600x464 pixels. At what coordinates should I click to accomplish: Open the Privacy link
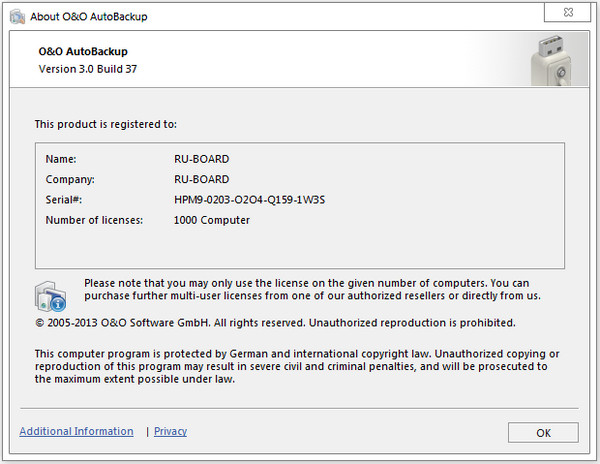170,431
